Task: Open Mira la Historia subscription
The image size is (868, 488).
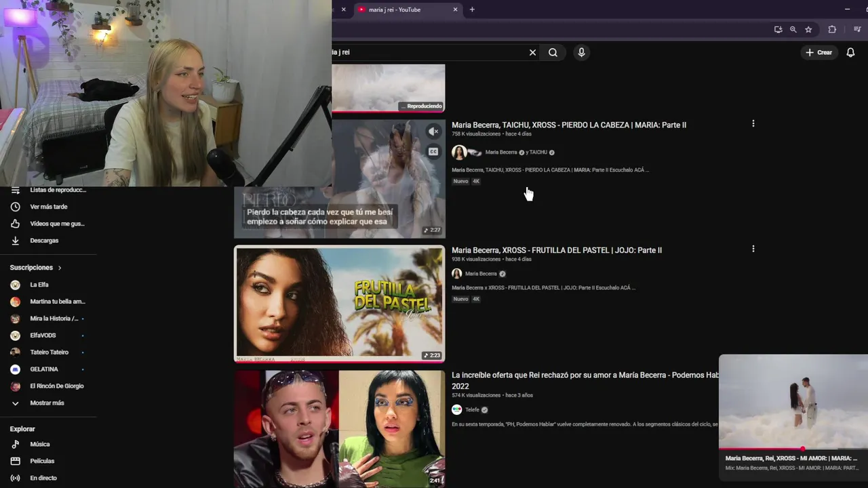Action: click(x=48, y=319)
